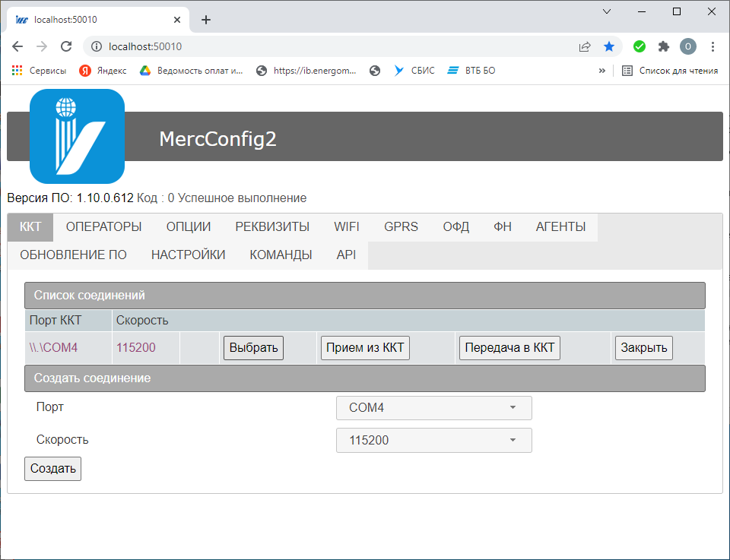Click the Создать соединение header

tap(365, 378)
